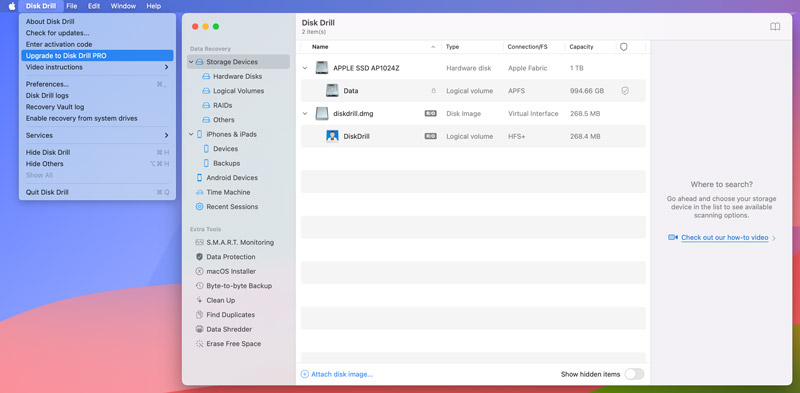800x393 pixels.
Task: Click the lock icon on Data row
Action: tap(434, 91)
